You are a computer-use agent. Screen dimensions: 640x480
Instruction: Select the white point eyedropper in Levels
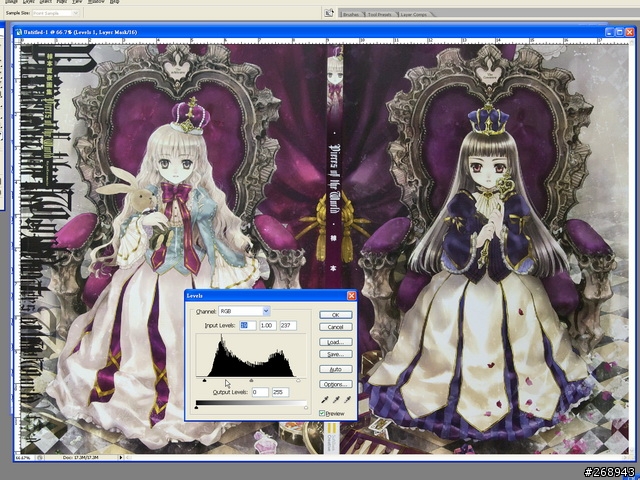point(347,399)
